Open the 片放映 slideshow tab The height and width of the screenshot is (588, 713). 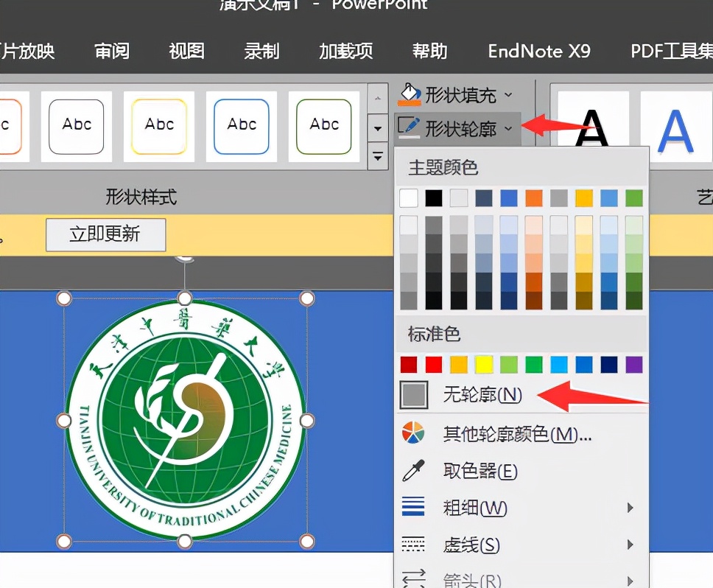(27, 52)
